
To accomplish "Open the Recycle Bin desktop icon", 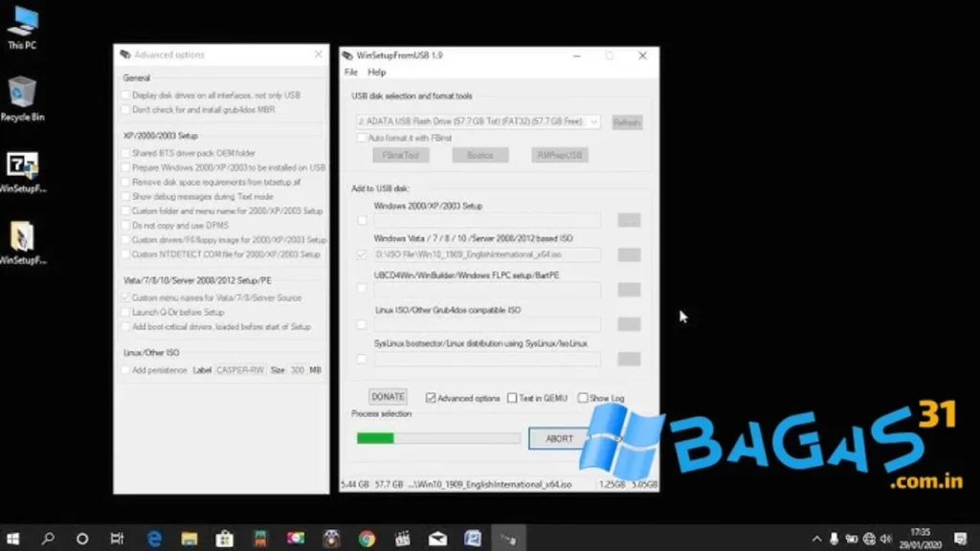I will [23, 99].
